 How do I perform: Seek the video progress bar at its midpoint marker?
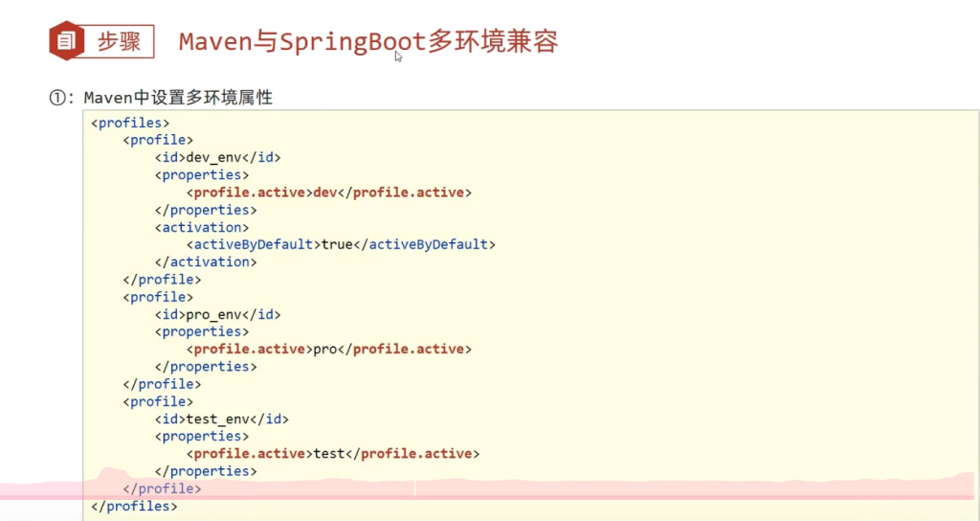tap(414, 488)
